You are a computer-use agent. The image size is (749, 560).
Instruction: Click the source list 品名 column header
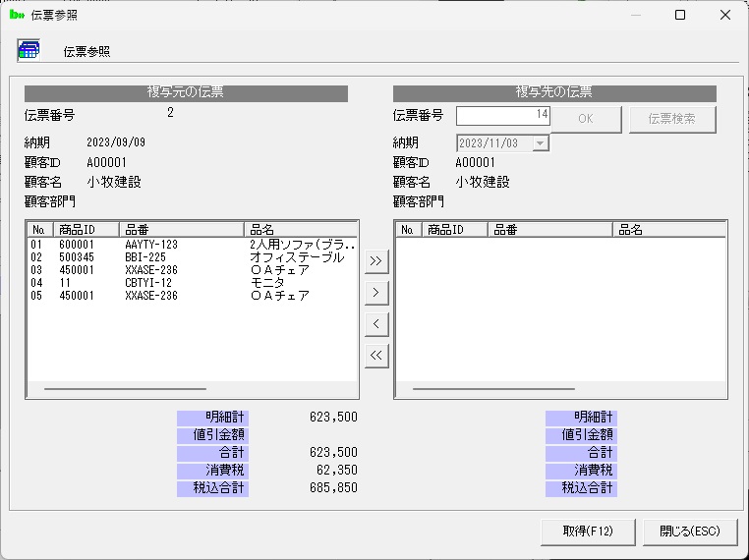(x=301, y=230)
